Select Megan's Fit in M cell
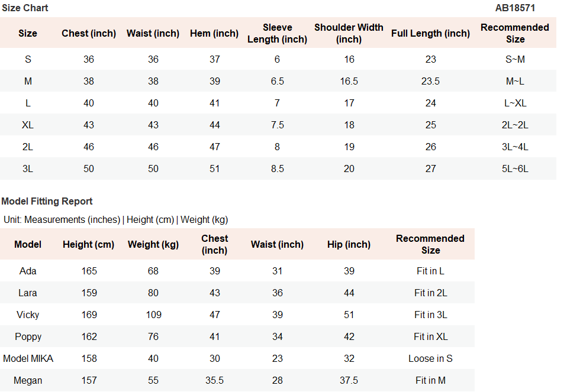567x392 pixels. point(430,380)
